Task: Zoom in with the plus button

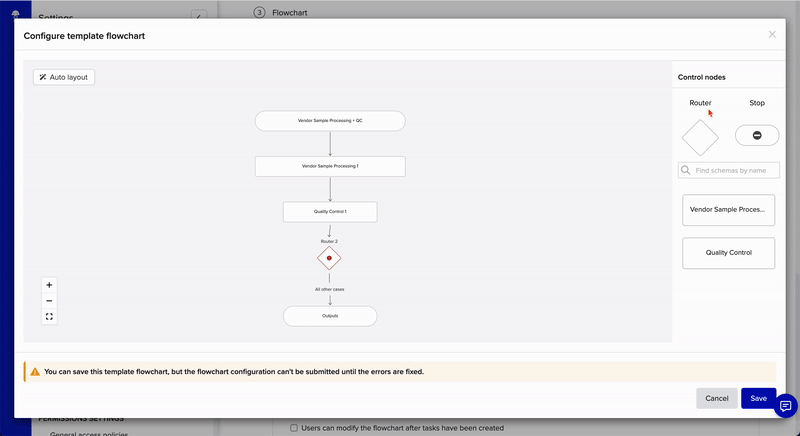Action: (x=49, y=285)
